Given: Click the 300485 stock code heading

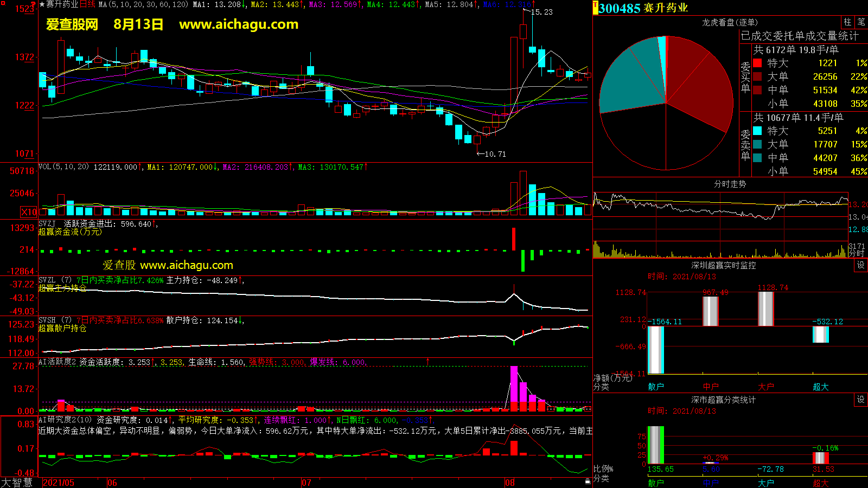Looking at the screenshot, I should tap(620, 8).
